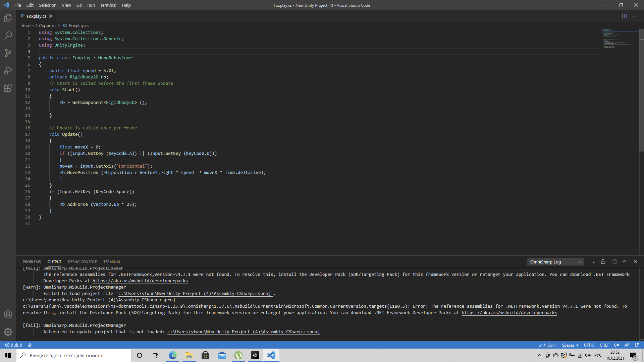Open the Accounts menu icon
Screen dimensions: 644x362
click(8, 314)
